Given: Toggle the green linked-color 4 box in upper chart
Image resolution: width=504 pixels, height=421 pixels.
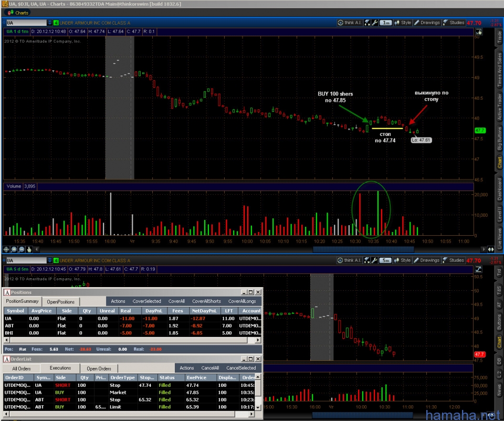Looking at the screenshot, I should pos(56,23).
